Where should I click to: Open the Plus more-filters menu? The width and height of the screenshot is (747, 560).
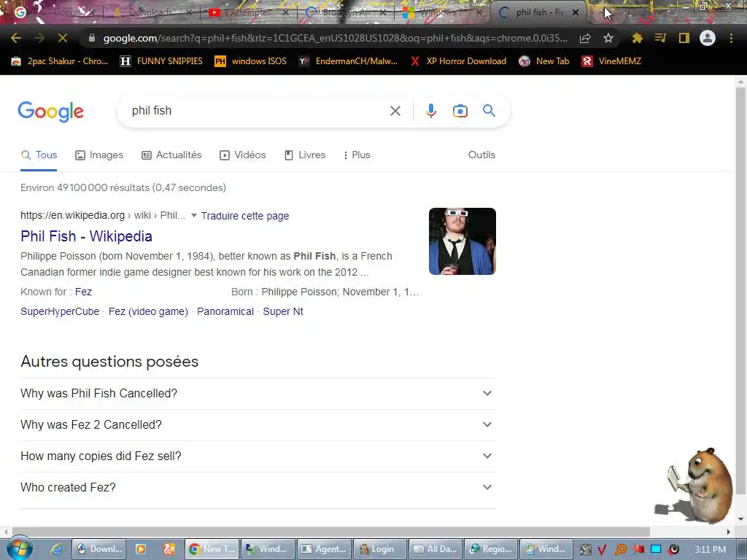click(356, 155)
